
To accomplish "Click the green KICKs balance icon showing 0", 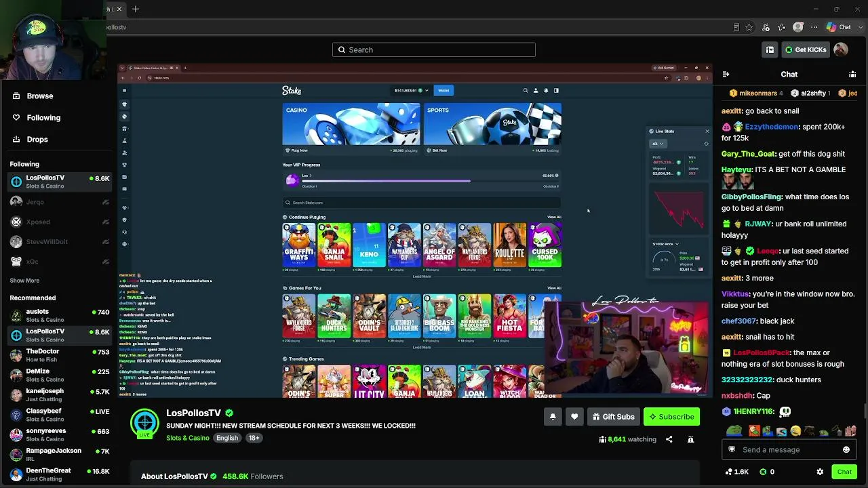I will coord(767,472).
